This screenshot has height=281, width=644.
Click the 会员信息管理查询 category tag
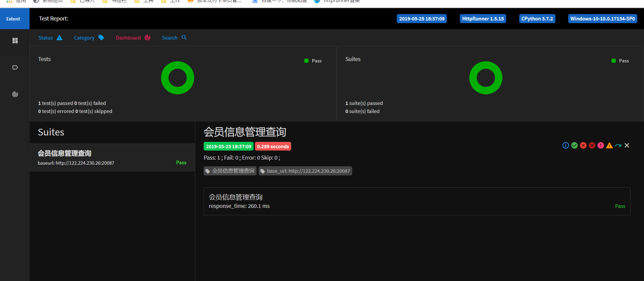230,171
